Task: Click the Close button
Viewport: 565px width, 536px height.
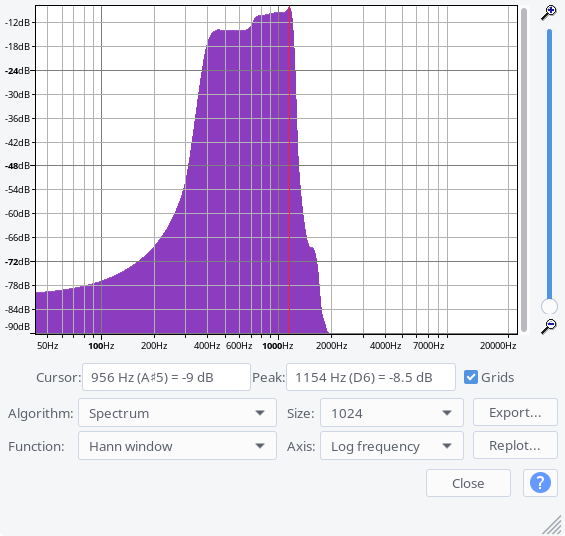Action: [468, 483]
